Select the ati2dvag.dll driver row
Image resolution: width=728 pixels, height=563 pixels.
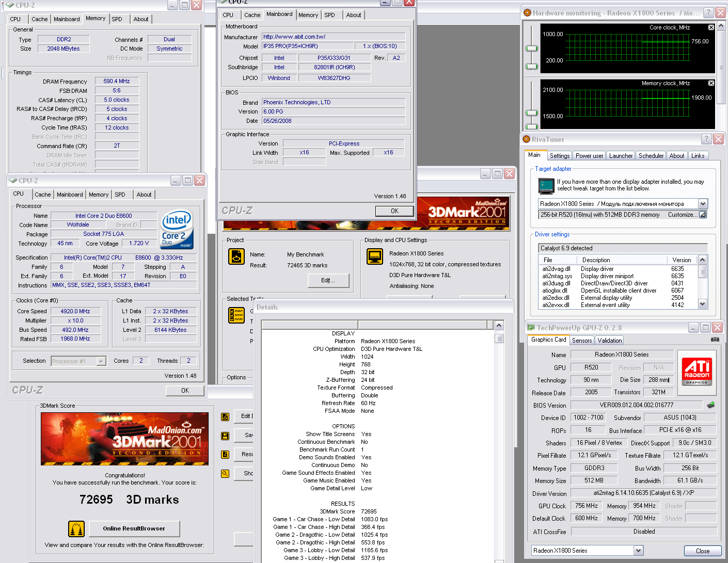[618, 269]
